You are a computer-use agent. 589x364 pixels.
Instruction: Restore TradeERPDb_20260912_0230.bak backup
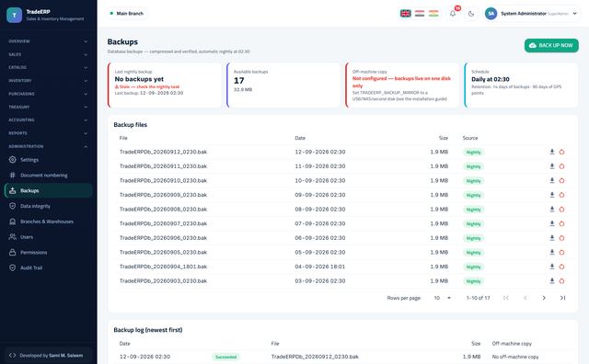coord(561,152)
